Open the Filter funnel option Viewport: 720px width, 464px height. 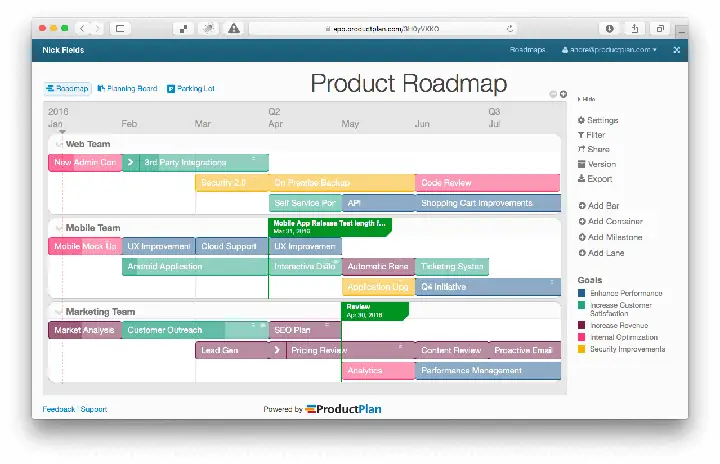click(591, 135)
